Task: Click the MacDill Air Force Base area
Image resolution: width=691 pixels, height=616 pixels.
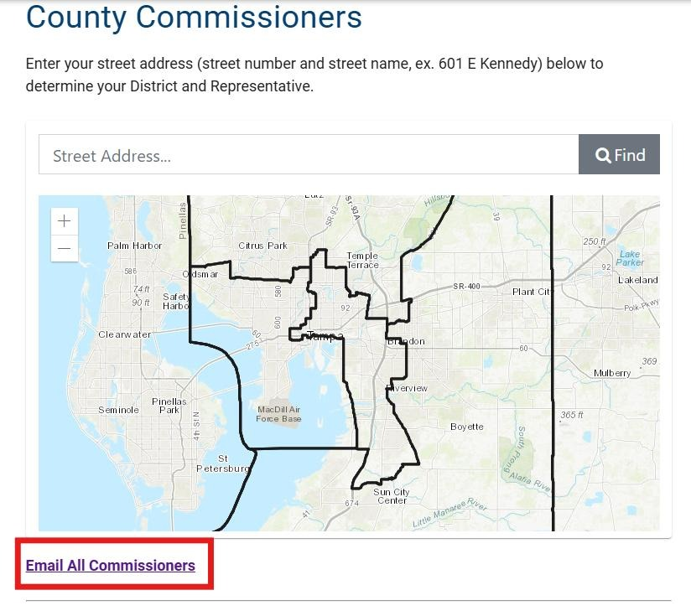Action: coord(278,414)
